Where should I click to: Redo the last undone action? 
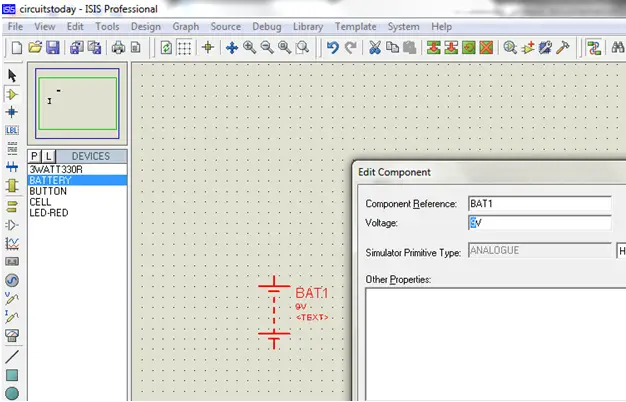(351, 48)
